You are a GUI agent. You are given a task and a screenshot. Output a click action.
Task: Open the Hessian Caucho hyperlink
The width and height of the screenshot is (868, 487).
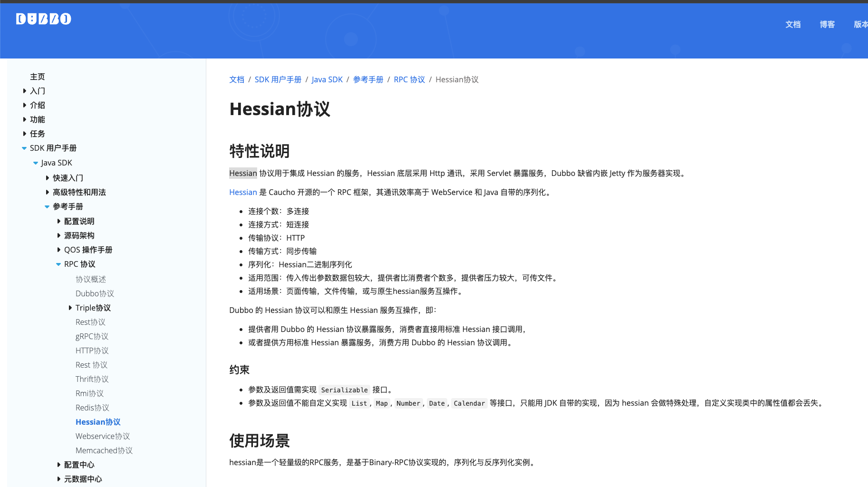243,192
